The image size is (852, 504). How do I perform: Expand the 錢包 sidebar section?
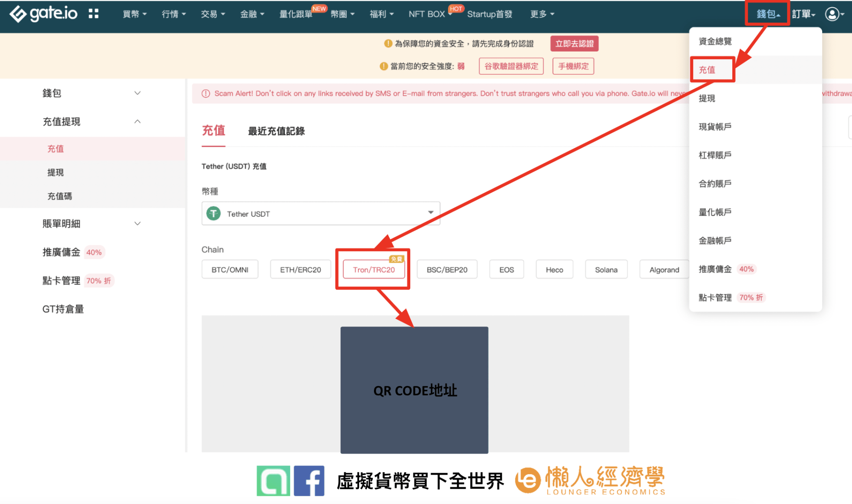coord(92,93)
